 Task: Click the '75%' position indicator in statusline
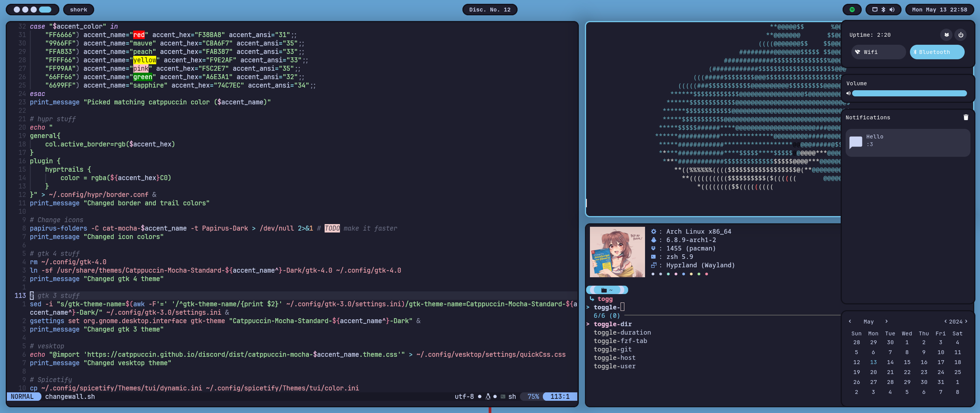click(x=533, y=397)
